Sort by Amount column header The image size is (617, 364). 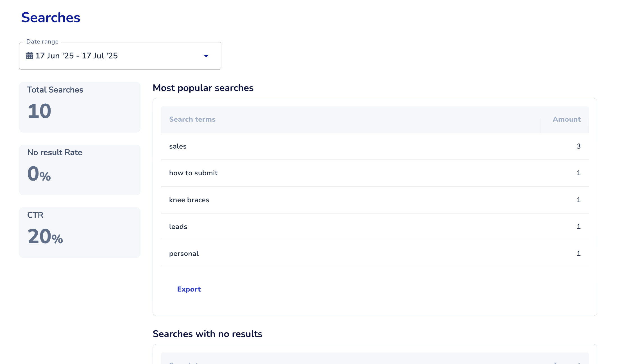(x=566, y=119)
